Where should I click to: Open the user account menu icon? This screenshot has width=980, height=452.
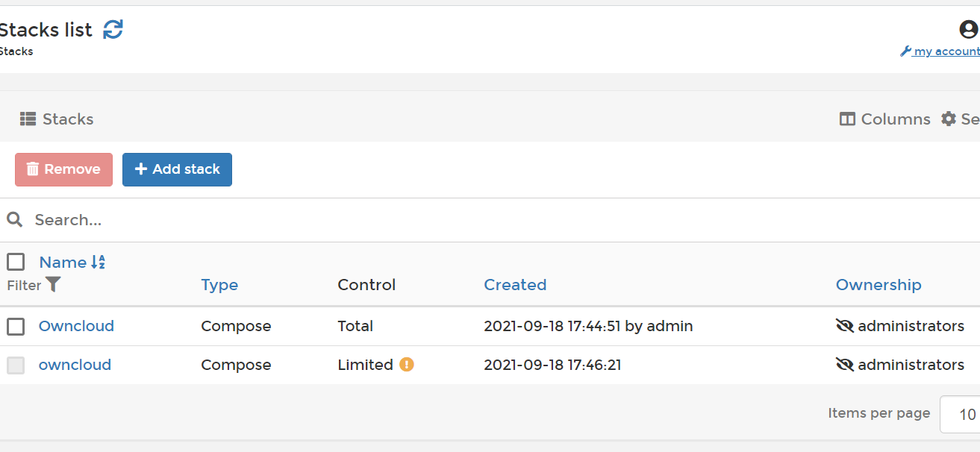pyautogui.click(x=967, y=29)
